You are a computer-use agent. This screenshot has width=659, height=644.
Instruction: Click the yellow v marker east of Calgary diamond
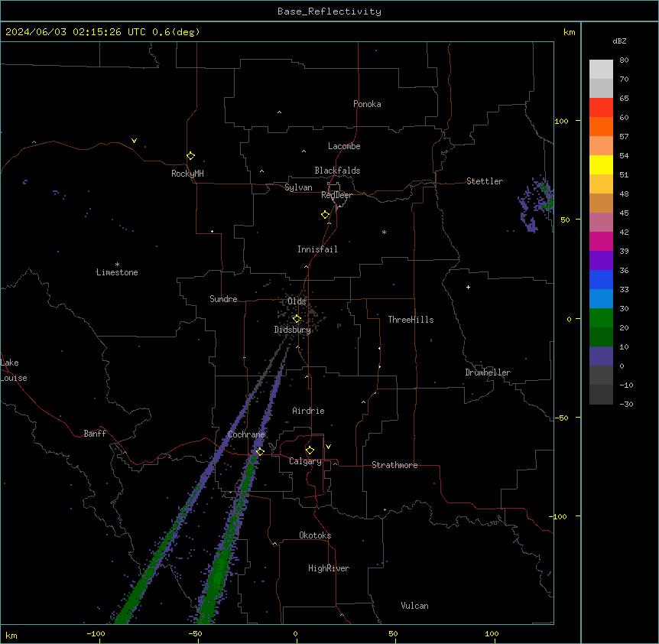[328, 447]
